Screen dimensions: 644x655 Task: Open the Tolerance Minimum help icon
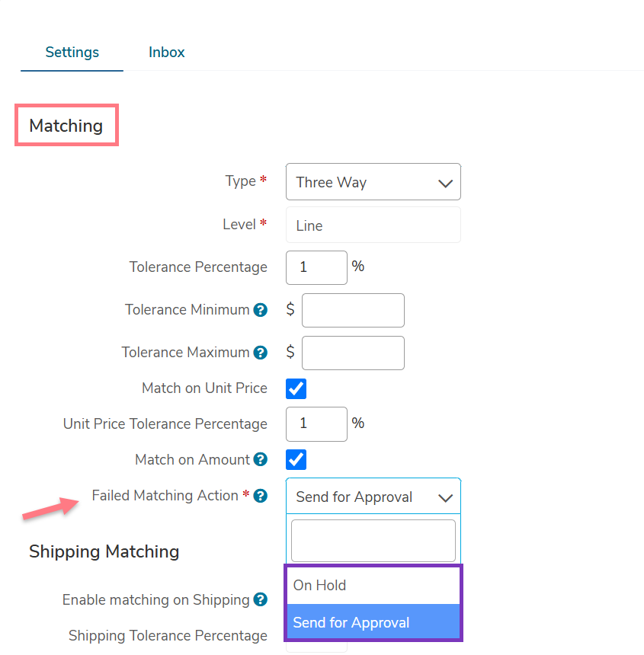[261, 310]
